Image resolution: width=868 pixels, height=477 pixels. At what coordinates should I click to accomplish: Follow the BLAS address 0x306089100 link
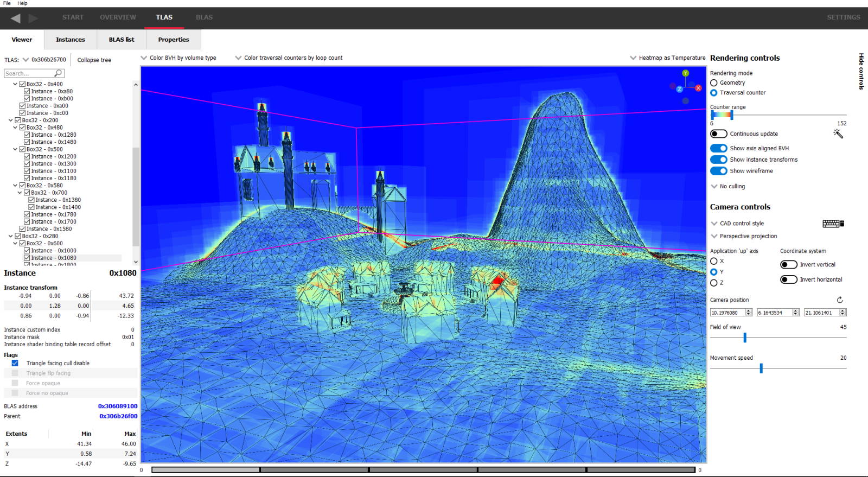[x=117, y=406]
